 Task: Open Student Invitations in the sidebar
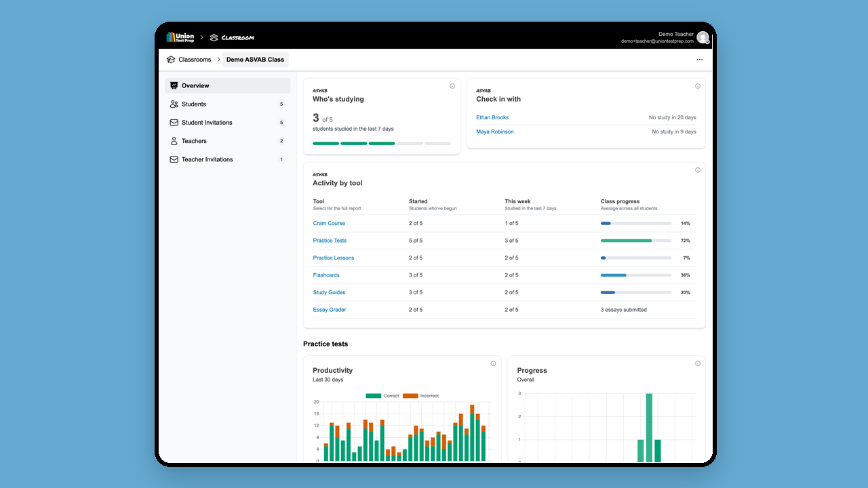coord(228,123)
